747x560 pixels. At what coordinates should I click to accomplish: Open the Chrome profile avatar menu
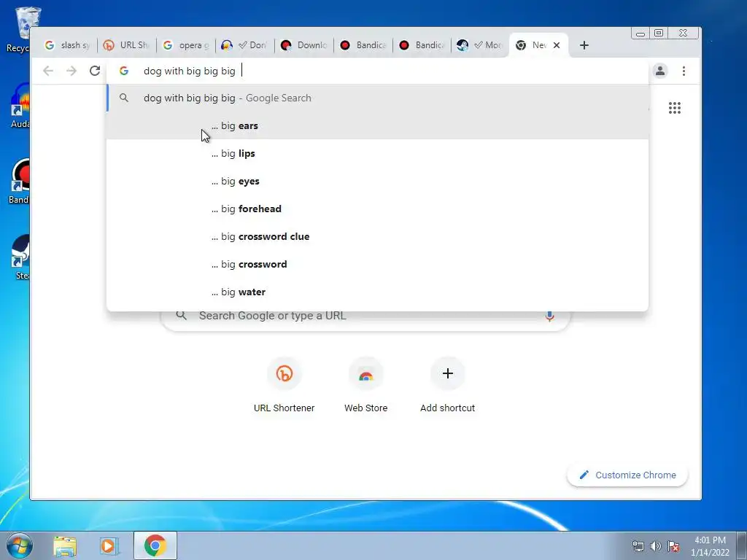click(x=659, y=71)
